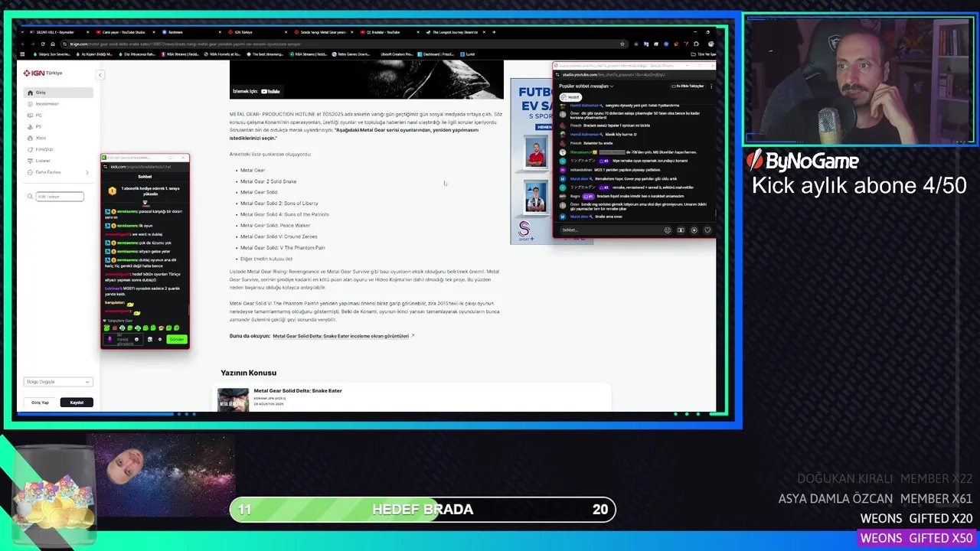Select PS category in IGN sidebar

[x=59, y=126]
